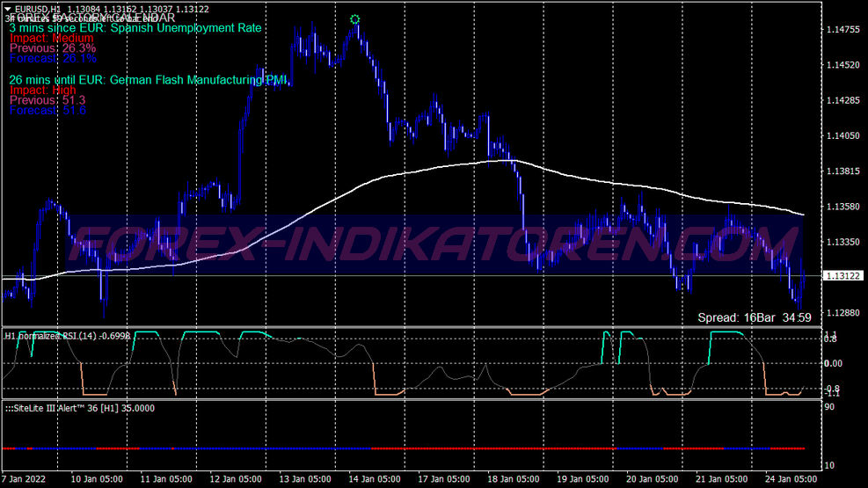This screenshot has height=488, width=868.
Task: Click the SiteLite III Alert indicator label
Action: coord(80,408)
